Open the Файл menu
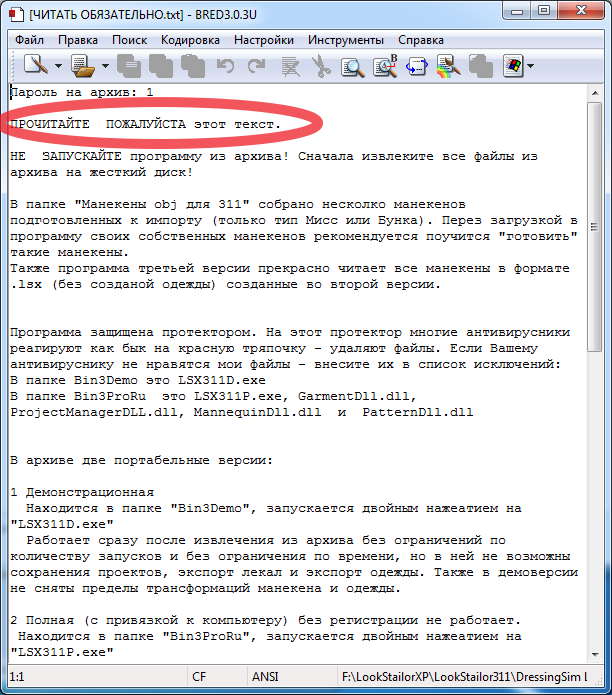The width and height of the screenshot is (612, 695). (x=29, y=40)
